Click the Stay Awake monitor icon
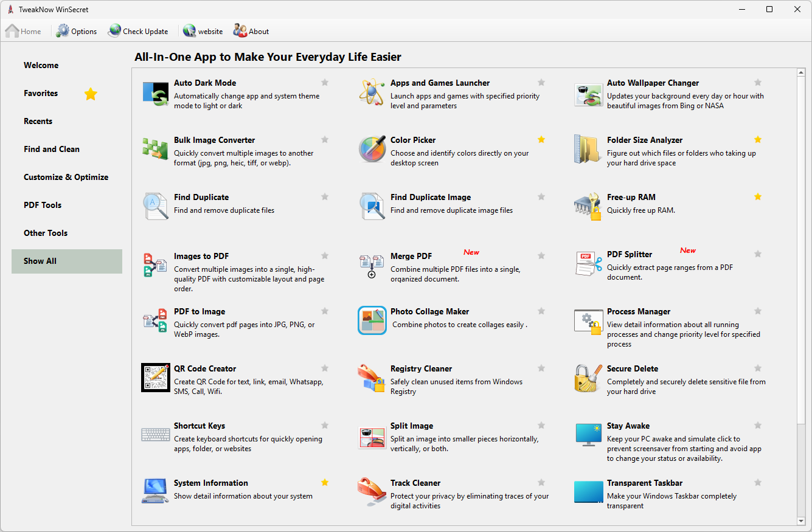This screenshot has width=812, height=532. coord(588,435)
